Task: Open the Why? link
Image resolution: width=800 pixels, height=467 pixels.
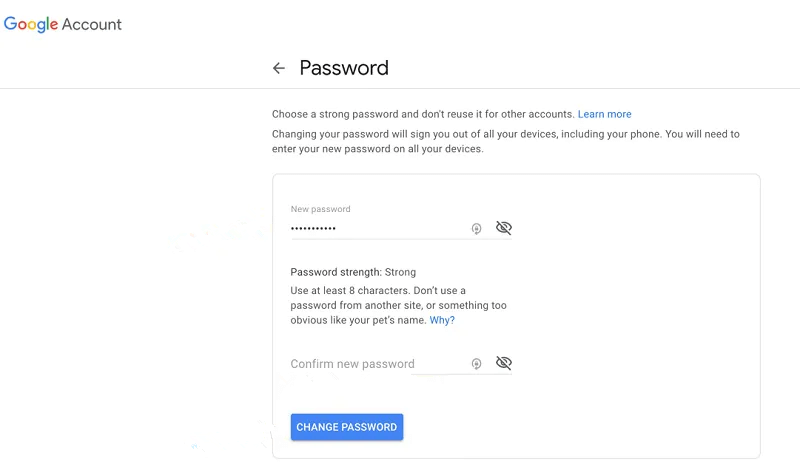Action: tap(442, 320)
